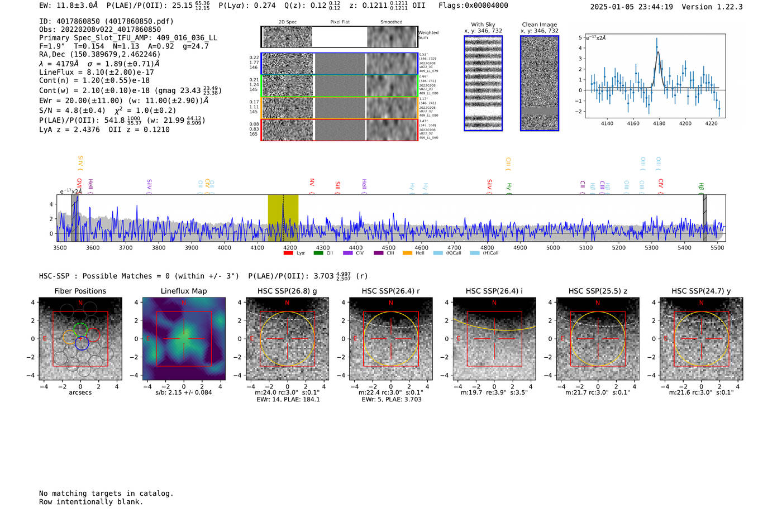Click the timestamp '2025-01-05 23:44:19'
The image size is (782, 532).
pos(632,7)
